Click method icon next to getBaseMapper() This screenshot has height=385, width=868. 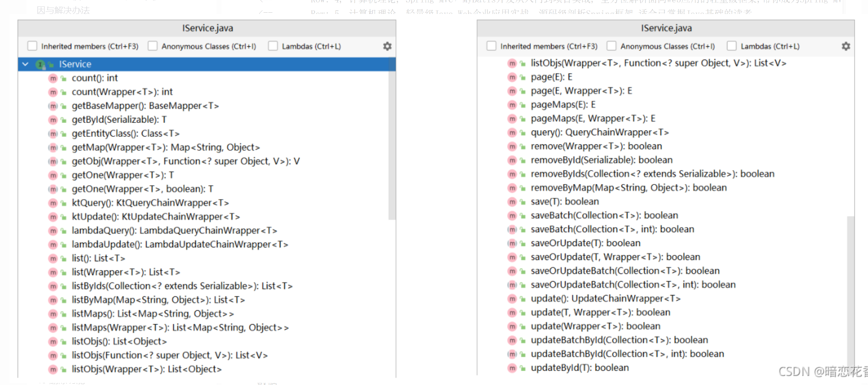click(53, 106)
